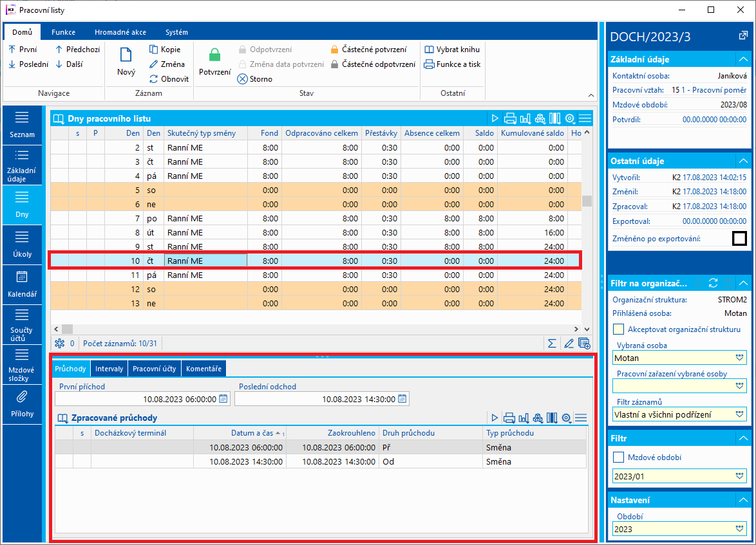Enable Akceptovat organizační strukturu checkbox
756x545 pixels.
618,329
